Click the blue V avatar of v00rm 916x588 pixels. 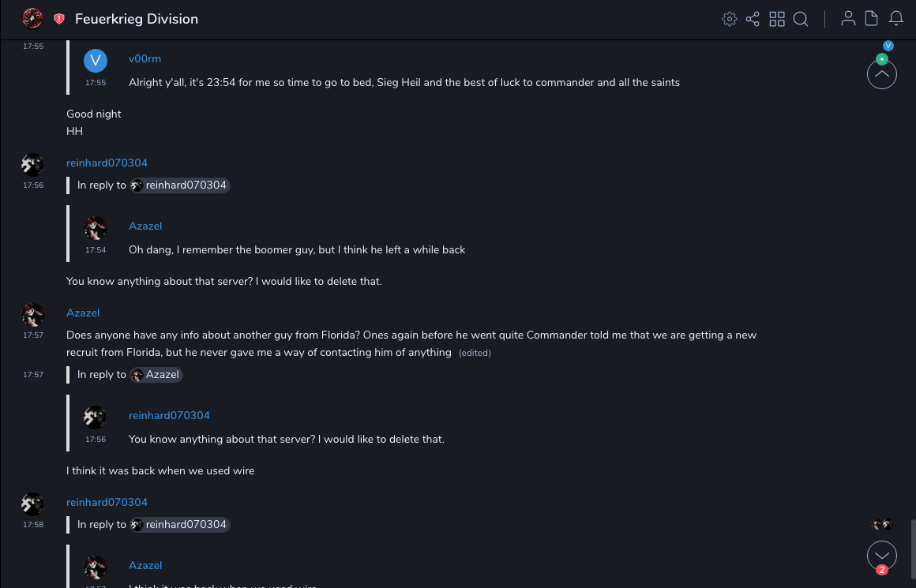(96, 61)
